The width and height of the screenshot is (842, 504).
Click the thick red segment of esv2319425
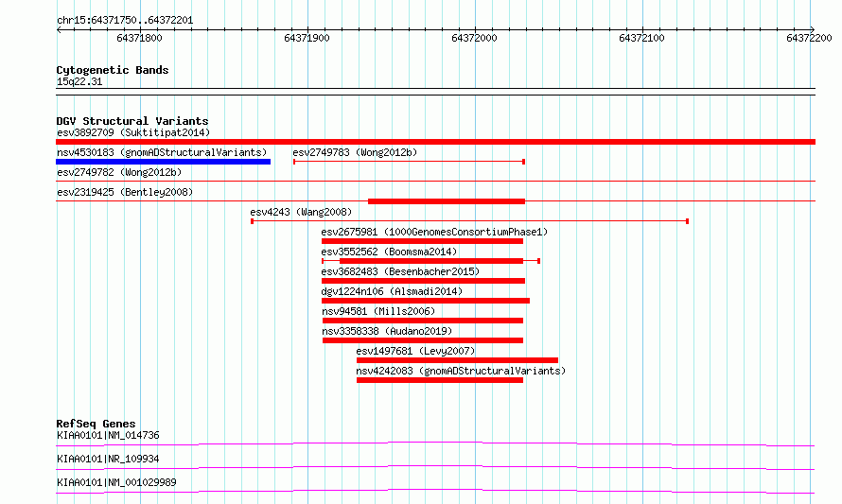[447, 201]
